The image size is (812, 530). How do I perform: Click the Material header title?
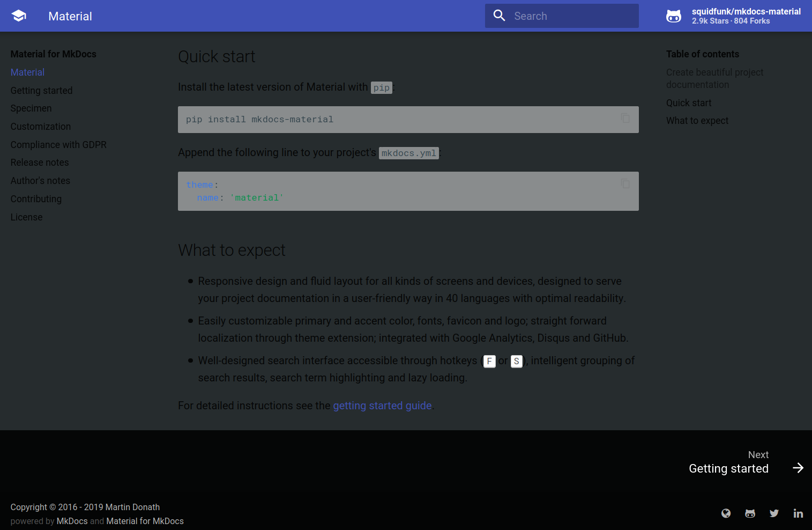click(x=70, y=16)
